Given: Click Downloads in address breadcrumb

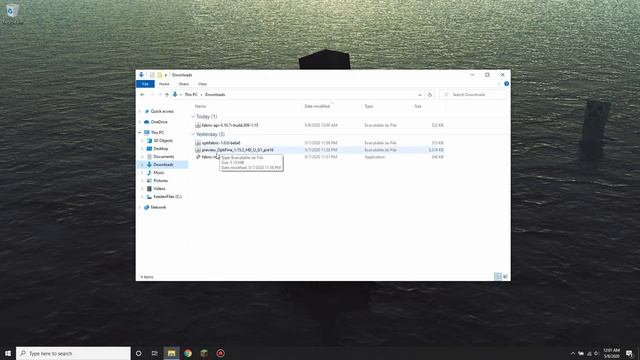Looking at the screenshot, I should (x=215, y=95).
